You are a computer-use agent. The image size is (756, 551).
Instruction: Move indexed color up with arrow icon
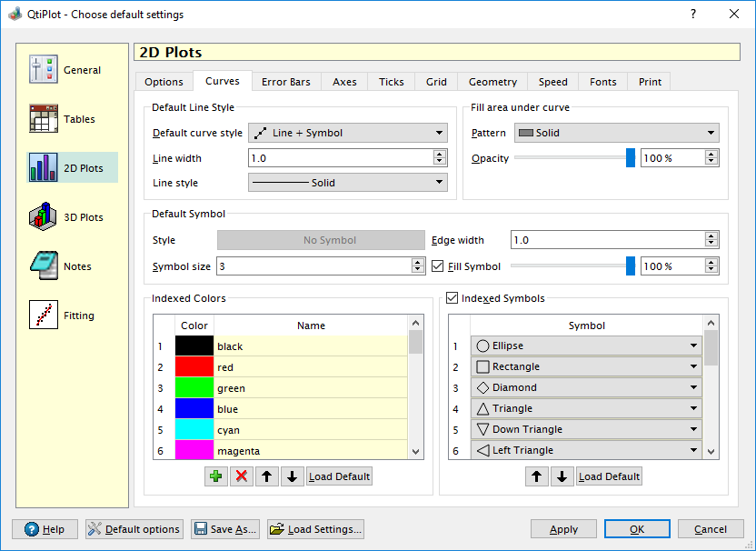point(267,476)
